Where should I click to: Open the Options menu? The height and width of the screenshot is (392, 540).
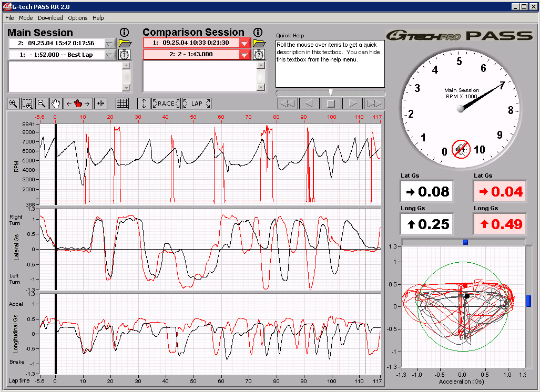point(77,18)
